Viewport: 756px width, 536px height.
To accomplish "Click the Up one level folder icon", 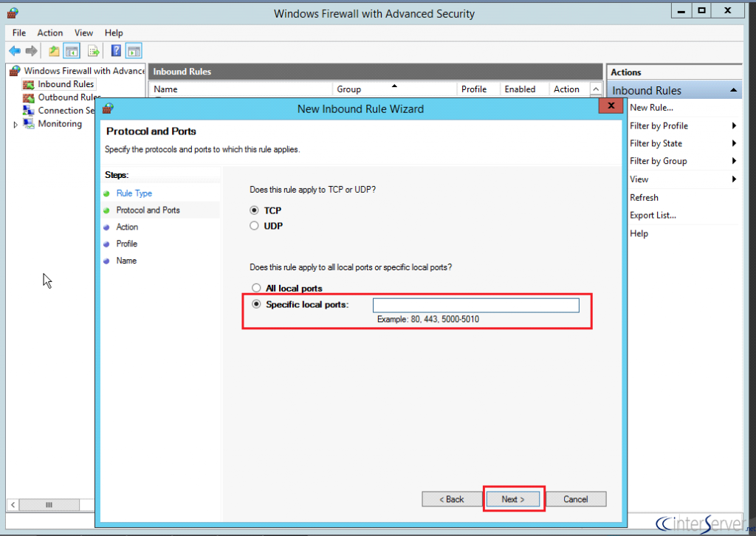I will [54, 51].
